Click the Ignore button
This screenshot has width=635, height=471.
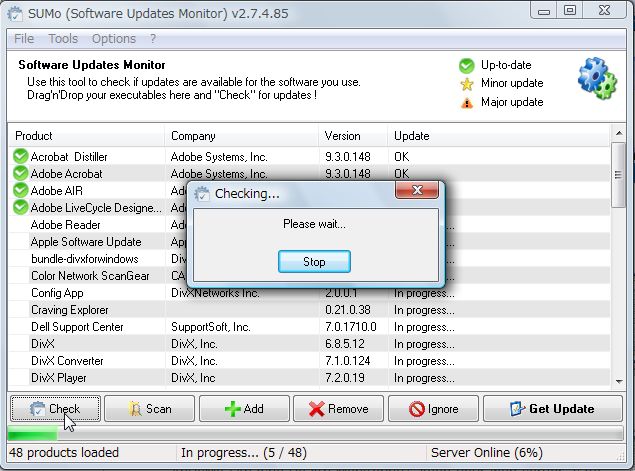pyautogui.click(x=433, y=409)
